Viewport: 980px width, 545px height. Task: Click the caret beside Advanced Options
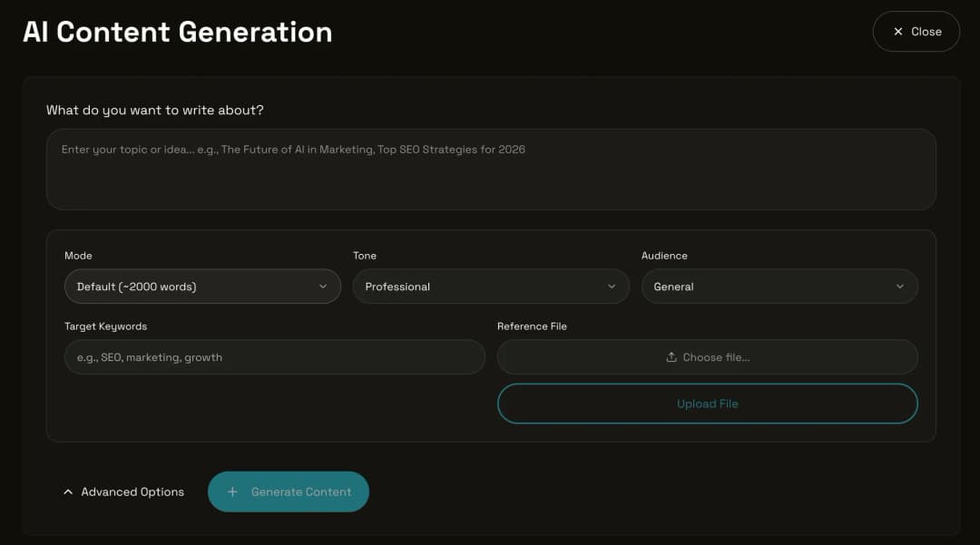tap(68, 491)
